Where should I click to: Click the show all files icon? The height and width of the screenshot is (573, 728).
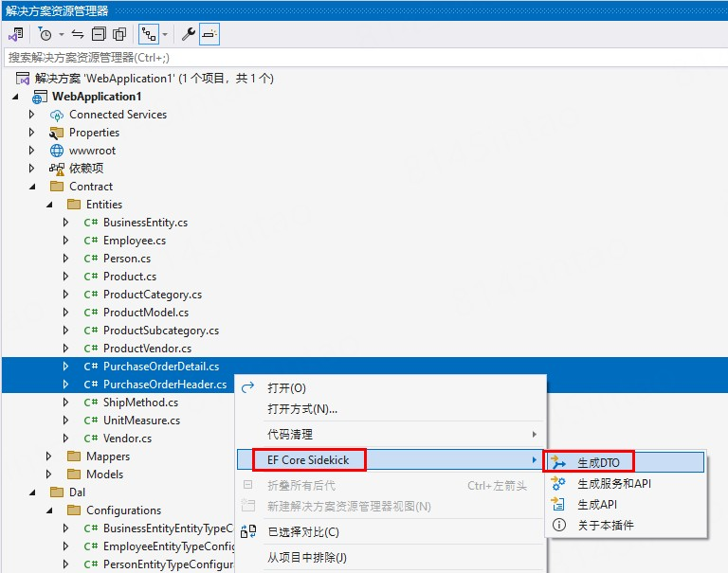[x=119, y=34]
